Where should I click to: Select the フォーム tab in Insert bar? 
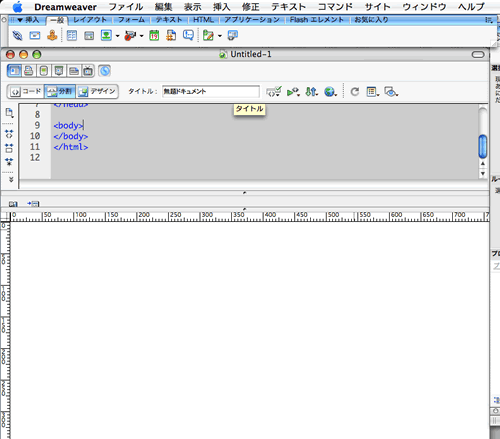tap(131, 20)
